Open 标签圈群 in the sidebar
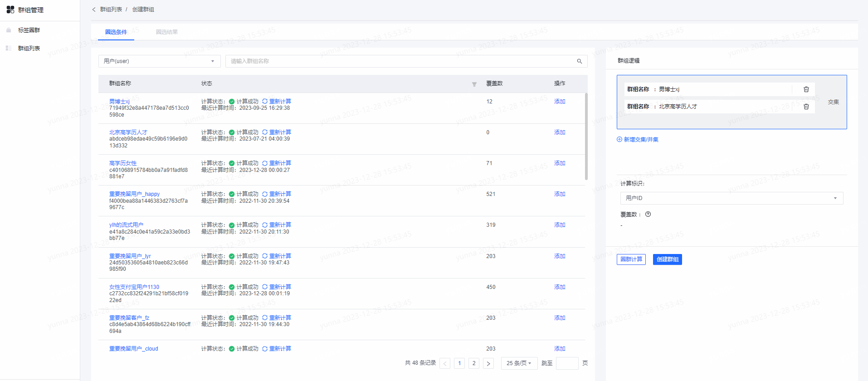 pyautogui.click(x=29, y=30)
